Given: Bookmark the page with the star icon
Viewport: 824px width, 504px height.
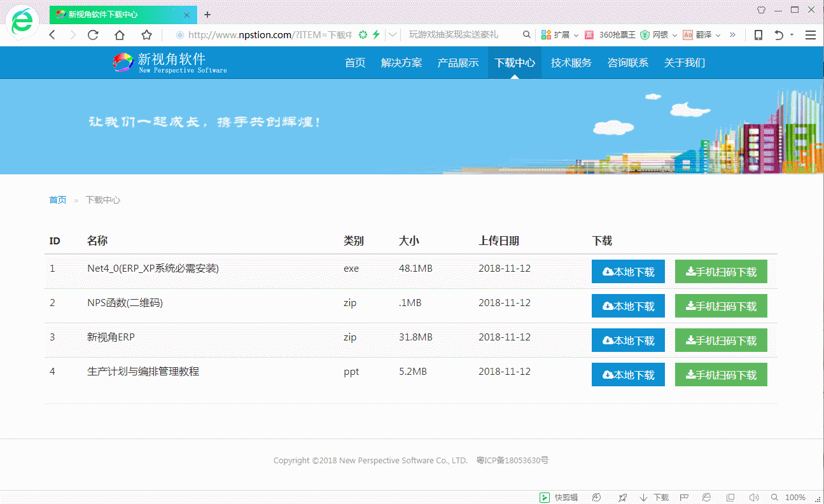Looking at the screenshot, I should [148, 35].
